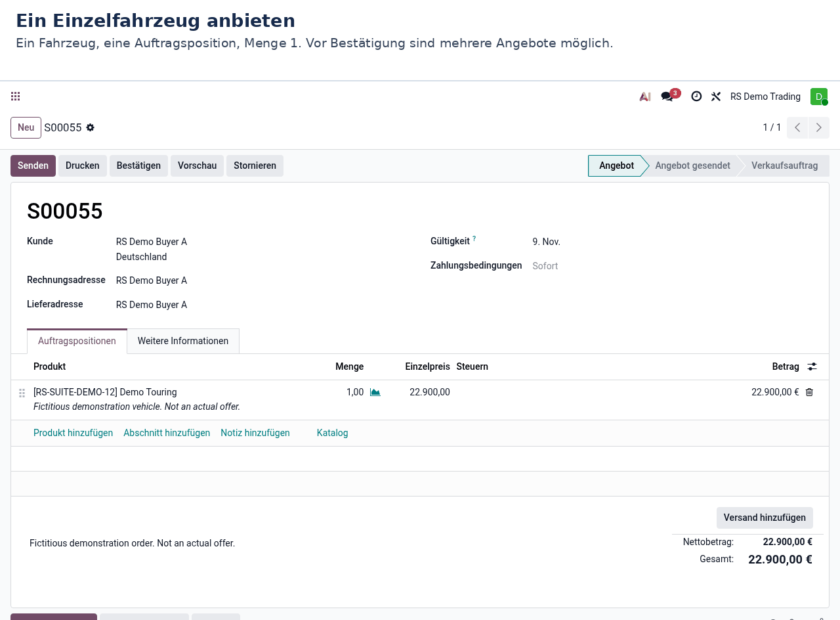Edit the Kunde field RS Demo Buyer A
The width and height of the screenshot is (840, 620).
point(152,242)
